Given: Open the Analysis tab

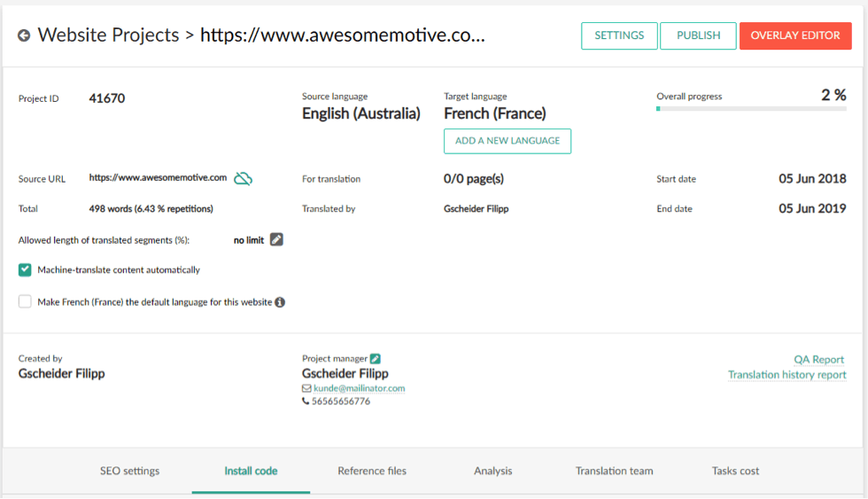Looking at the screenshot, I should [492, 471].
